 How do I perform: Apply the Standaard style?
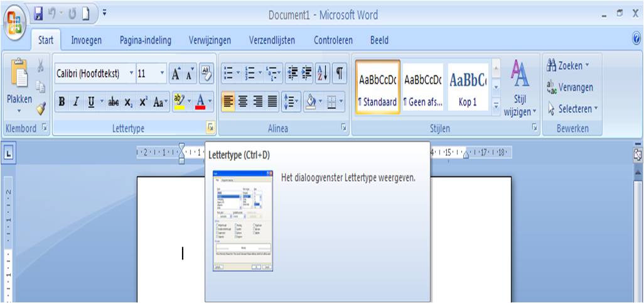377,87
